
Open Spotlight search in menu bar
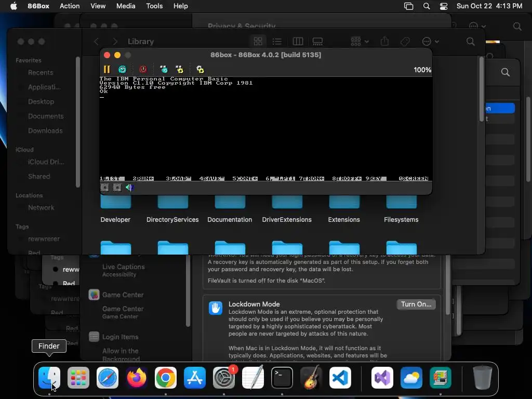(x=427, y=6)
